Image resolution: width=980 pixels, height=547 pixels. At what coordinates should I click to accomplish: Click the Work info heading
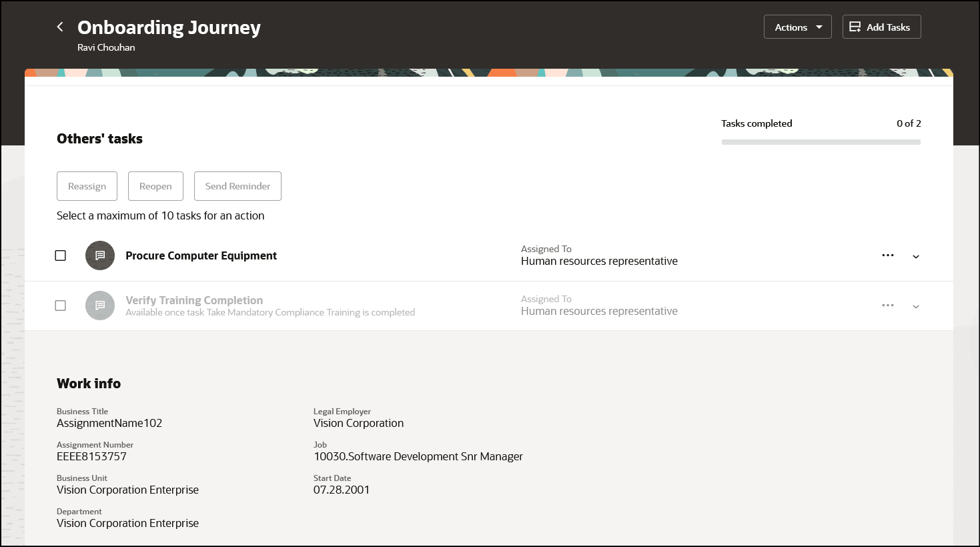pos(89,384)
